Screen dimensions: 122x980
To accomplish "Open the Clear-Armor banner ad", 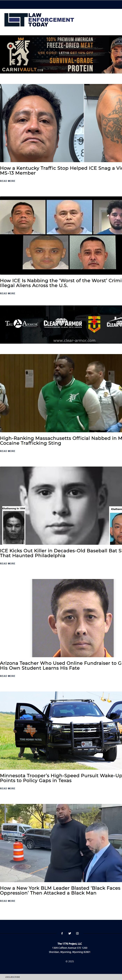I will point(61,325).
